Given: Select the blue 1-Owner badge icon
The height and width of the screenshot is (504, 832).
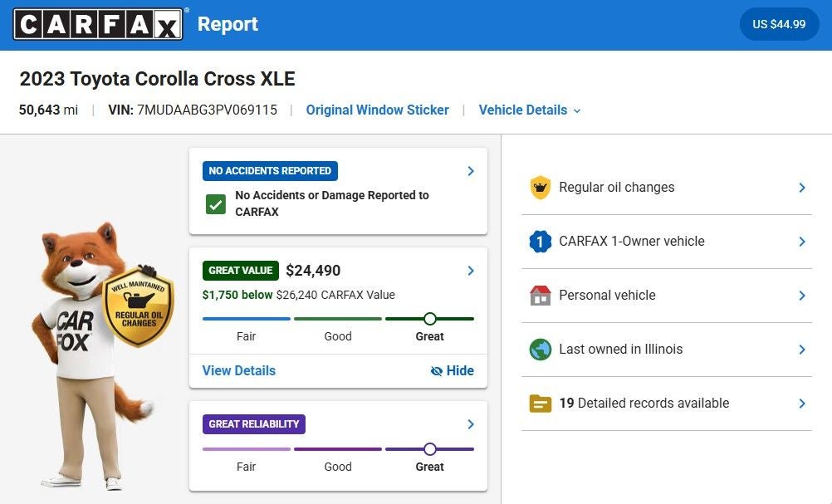Looking at the screenshot, I should [541, 241].
